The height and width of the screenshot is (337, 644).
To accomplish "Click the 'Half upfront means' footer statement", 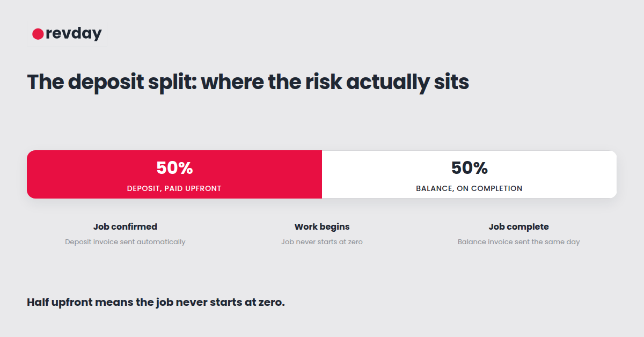I will coord(156,302).
